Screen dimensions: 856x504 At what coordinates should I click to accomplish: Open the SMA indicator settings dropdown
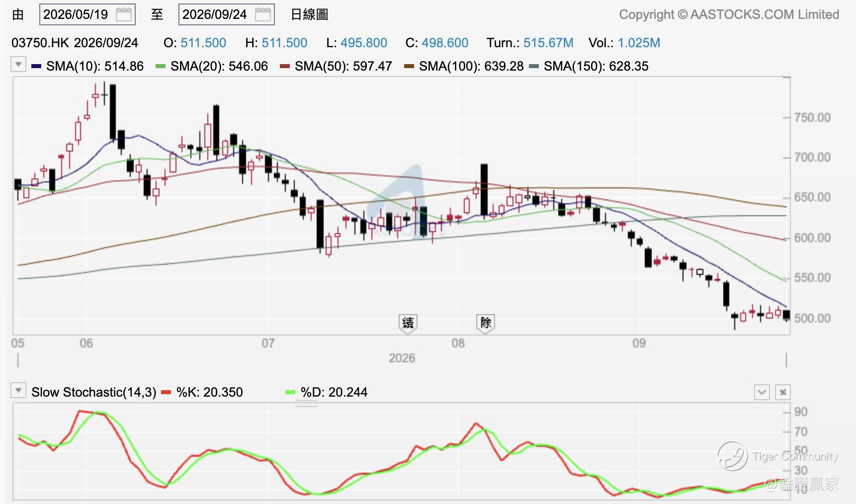pos(18,65)
